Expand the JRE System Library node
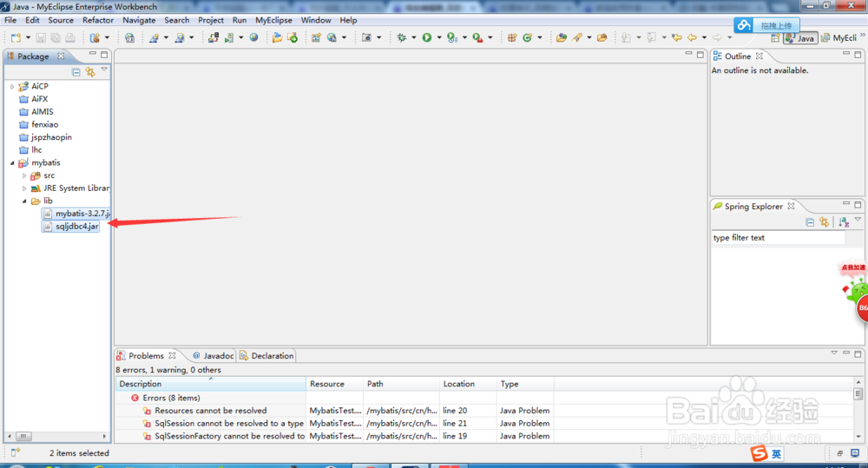 24,188
